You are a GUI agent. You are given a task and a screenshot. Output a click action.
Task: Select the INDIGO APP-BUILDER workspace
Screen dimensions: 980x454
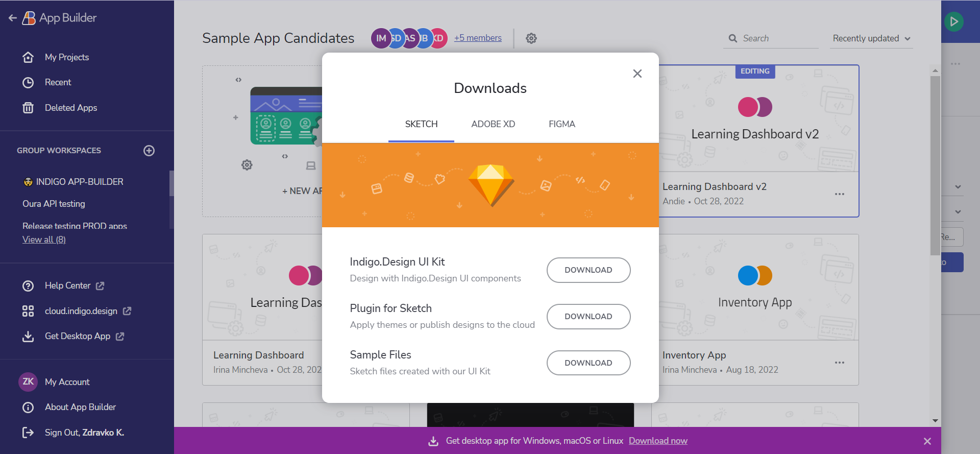click(x=79, y=182)
